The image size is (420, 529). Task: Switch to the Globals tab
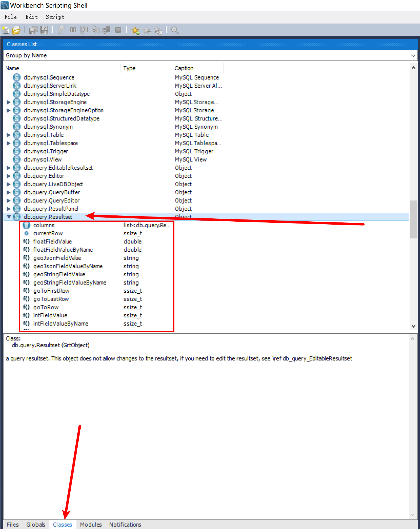tap(36, 524)
